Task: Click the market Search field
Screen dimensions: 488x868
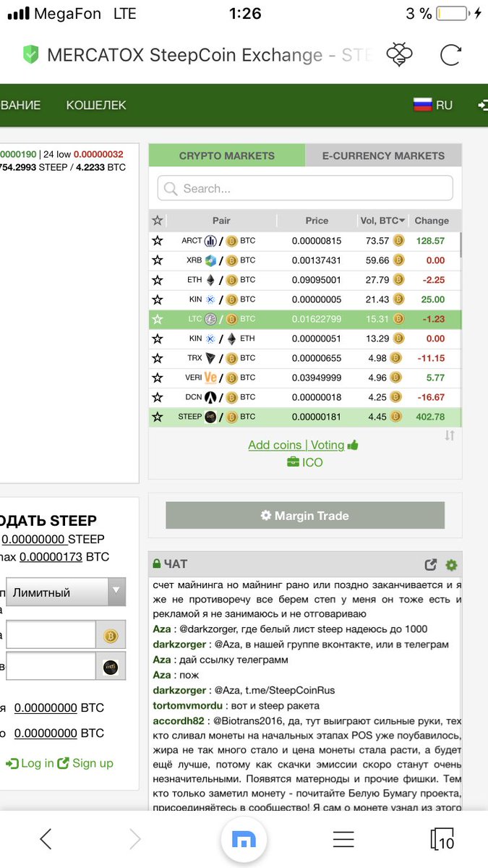Action: point(305,188)
